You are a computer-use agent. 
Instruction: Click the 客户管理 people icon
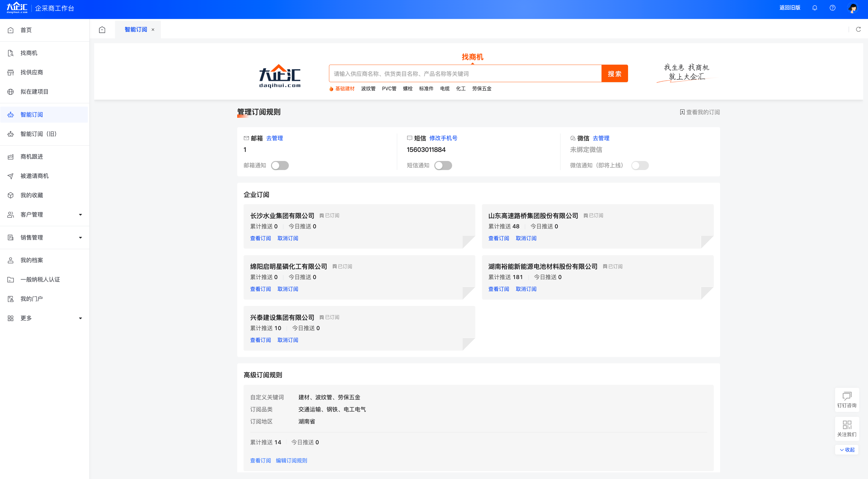11,214
